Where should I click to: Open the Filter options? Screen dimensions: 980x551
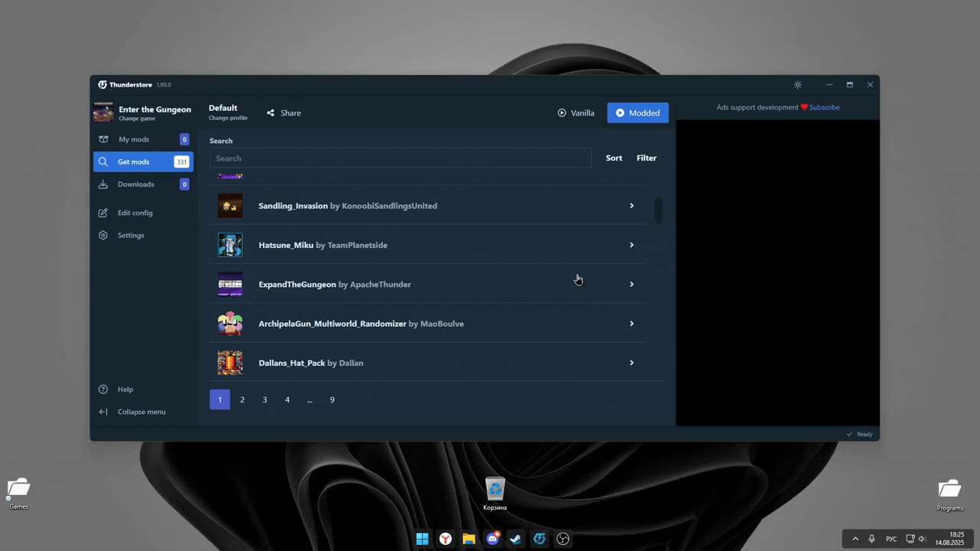(646, 158)
